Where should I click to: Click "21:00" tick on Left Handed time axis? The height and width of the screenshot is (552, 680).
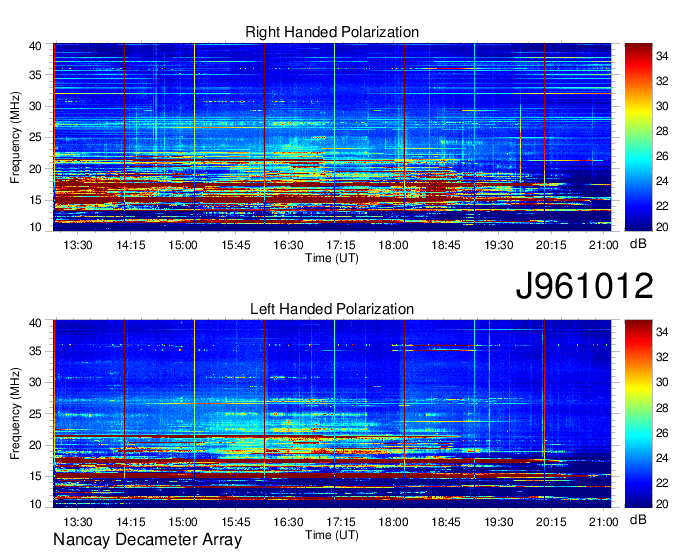tap(604, 522)
